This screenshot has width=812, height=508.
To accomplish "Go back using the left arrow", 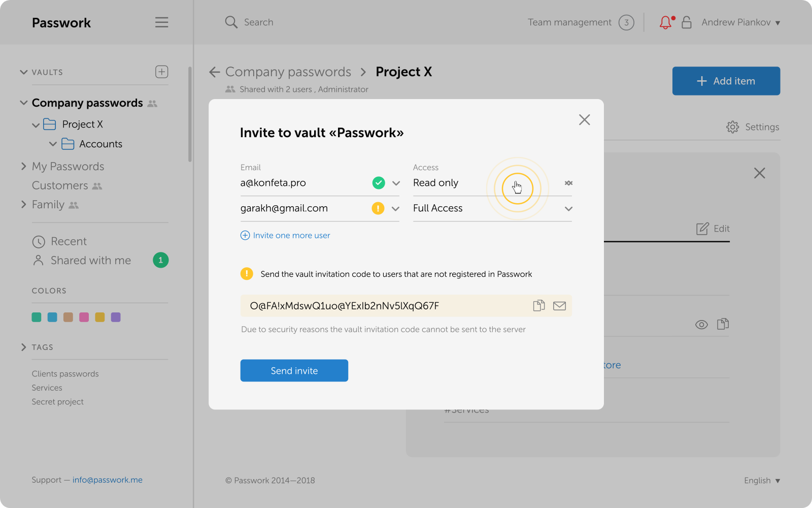I will click(x=215, y=72).
